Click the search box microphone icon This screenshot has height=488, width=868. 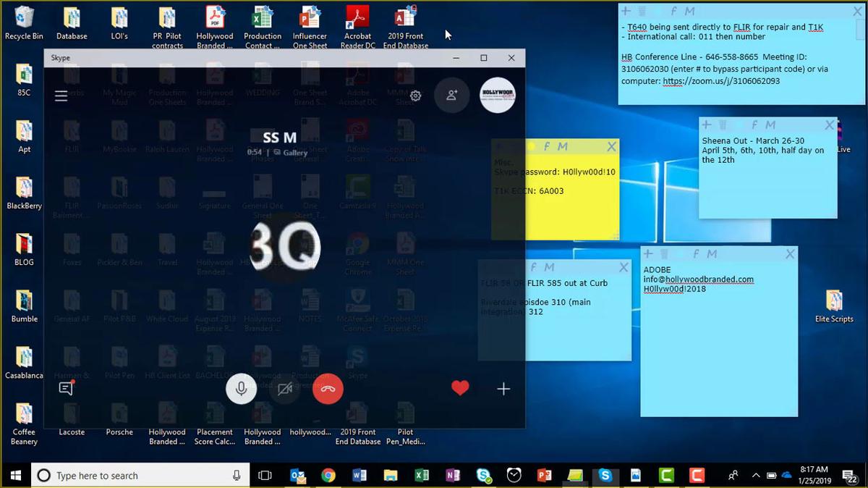coord(237,475)
